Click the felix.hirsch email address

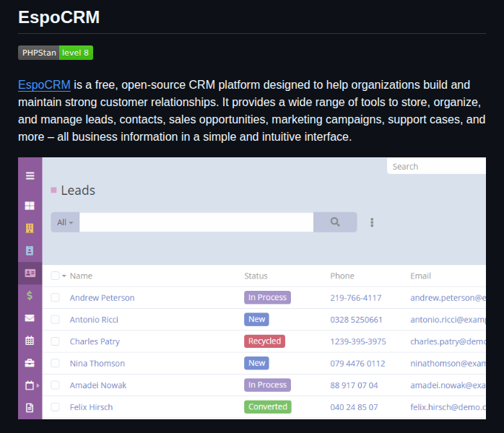[448, 407]
